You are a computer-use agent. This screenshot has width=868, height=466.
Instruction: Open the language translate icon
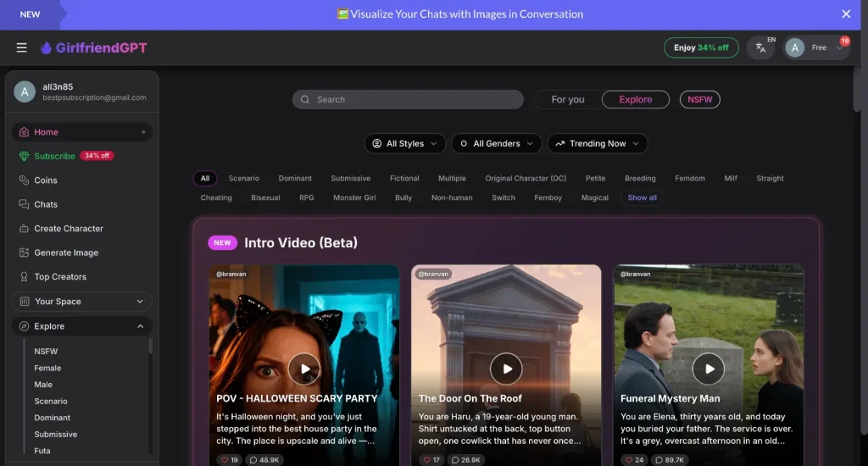[760, 47]
